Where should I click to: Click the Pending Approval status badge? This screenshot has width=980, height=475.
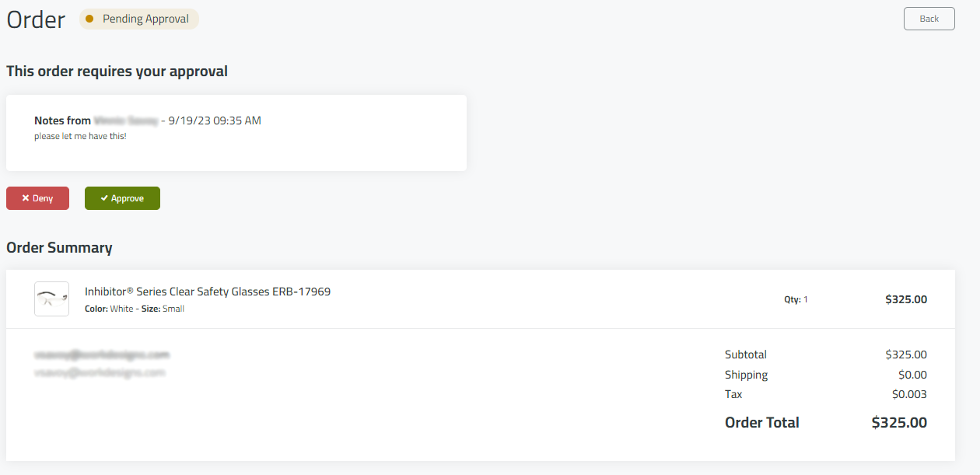coord(140,19)
